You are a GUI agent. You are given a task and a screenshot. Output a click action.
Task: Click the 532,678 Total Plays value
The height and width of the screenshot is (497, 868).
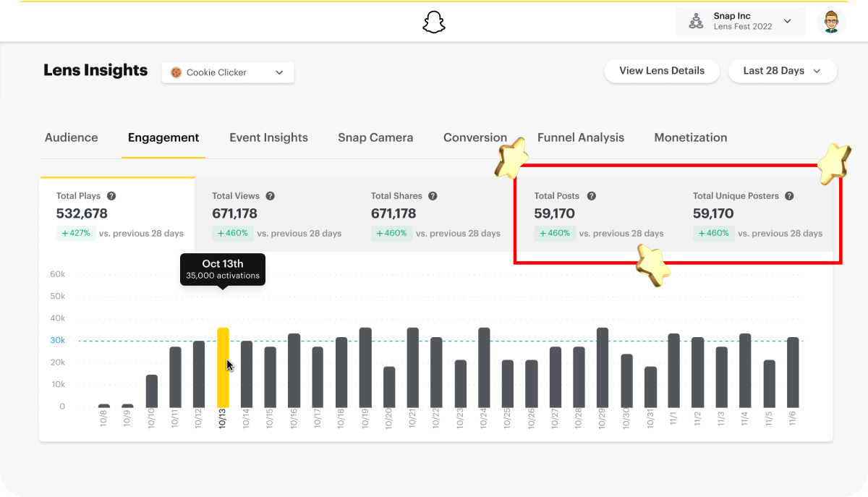click(82, 213)
